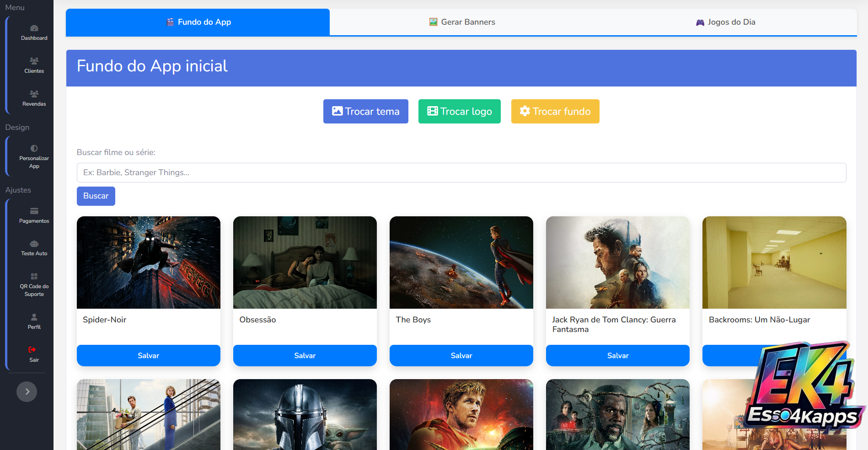Open the Pagamentos card icon
The height and width of the screenshot is (450, 868).
coord(34,211)
